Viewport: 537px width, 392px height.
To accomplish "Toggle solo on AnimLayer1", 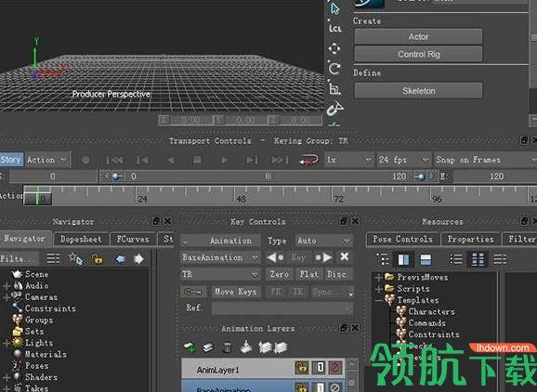I will coord(320,368).
